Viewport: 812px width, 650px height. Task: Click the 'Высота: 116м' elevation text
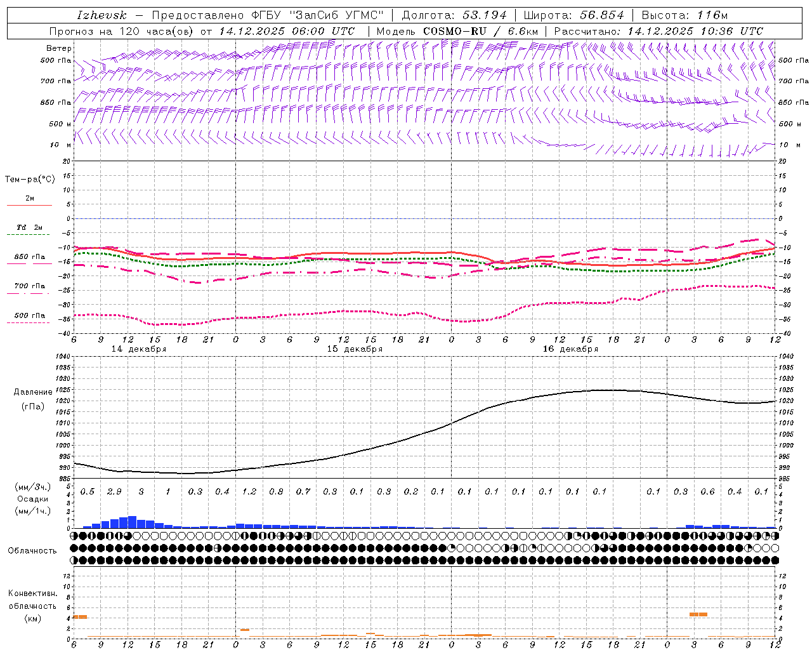(x=684, y=15)
